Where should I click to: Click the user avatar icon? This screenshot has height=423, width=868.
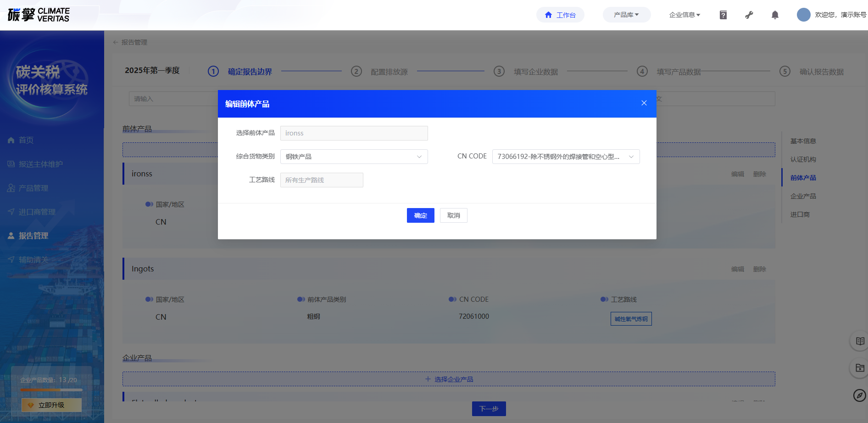pyautogui.click(x=803, y=15)
